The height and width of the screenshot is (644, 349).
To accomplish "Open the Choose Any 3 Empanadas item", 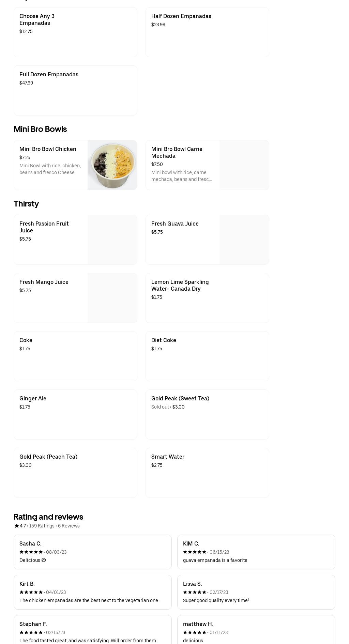I will tap(75, 32).
